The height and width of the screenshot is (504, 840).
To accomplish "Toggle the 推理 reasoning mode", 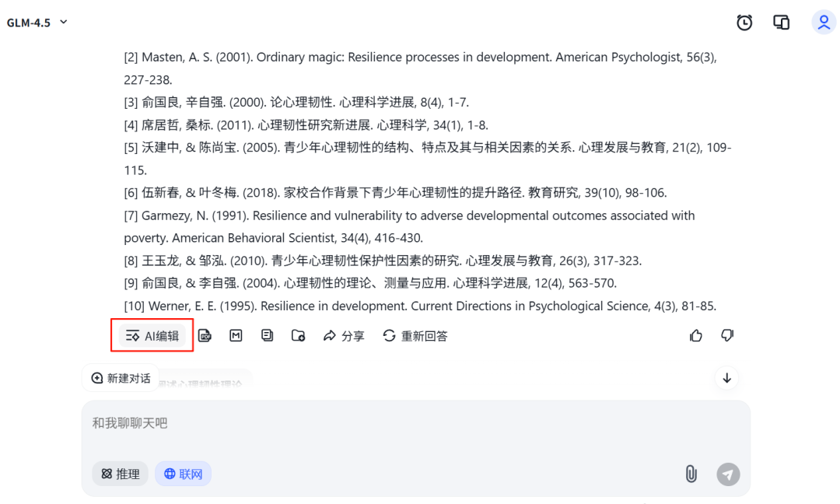I will click(x=121, y=474).
